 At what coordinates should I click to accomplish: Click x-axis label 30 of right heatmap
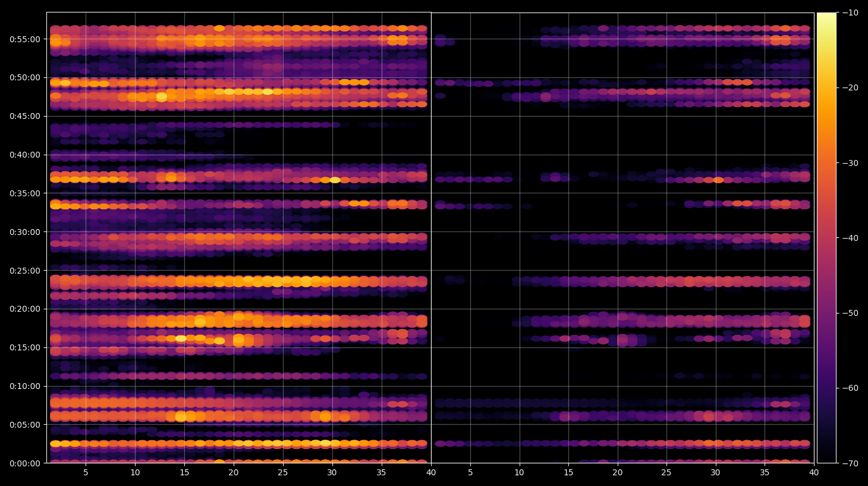[x=715, y=473]
